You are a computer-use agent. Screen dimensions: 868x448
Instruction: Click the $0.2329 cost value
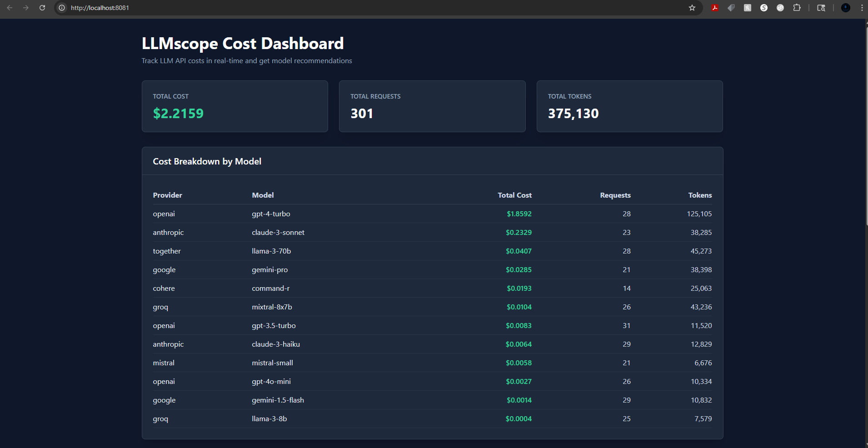519,232
